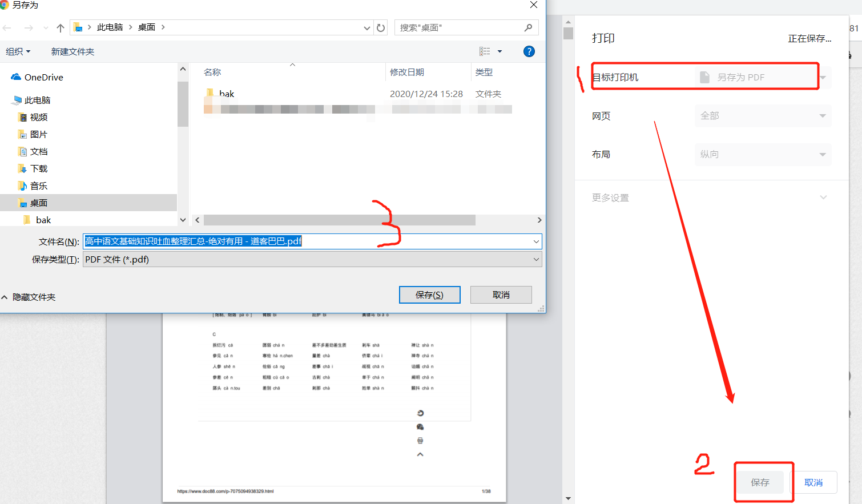Open the 组织 menu
The height and width of the screenshot is (504, 862).
tap(18, 51)
